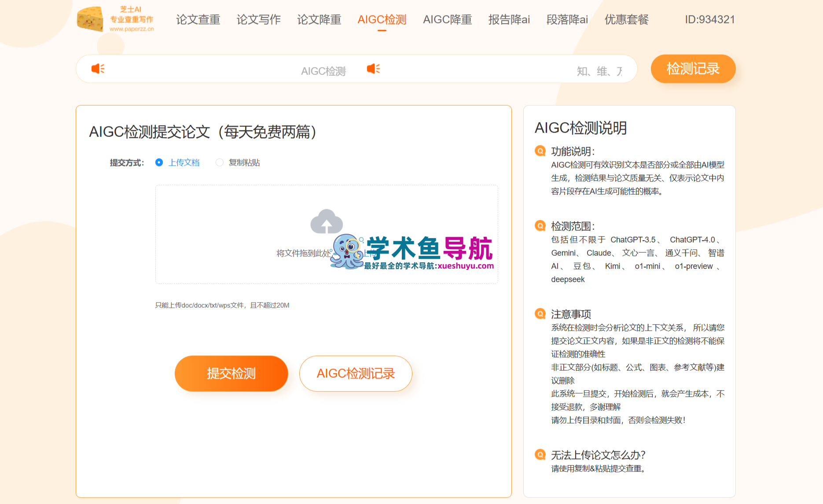Click the 无法上传论文怎么办? heading
The width and height of the screenshot is (823, 504).
[x=598, y=455]
